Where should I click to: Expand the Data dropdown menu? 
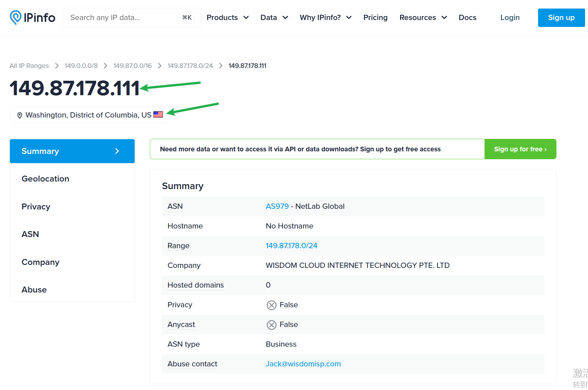(x=274, y=18)
